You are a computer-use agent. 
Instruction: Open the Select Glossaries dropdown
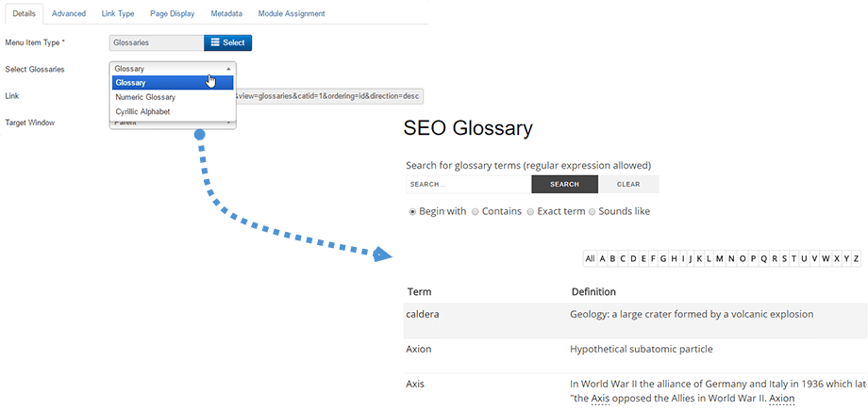[x=172, y=69]
